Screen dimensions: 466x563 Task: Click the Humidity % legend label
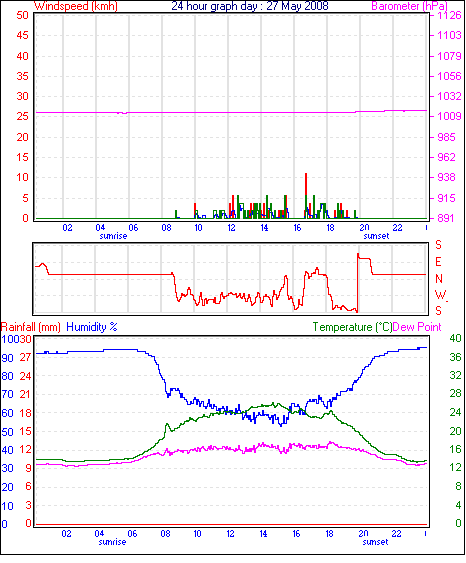[92, 327]
